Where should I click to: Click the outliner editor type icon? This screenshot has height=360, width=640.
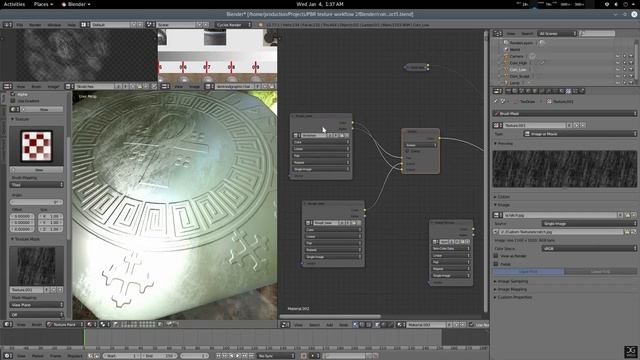tap(498, 33)
